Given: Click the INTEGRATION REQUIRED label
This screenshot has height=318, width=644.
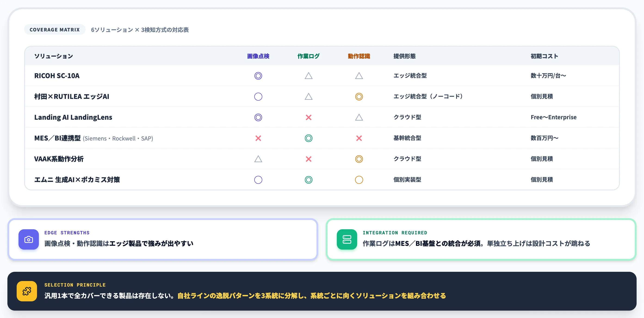Looking at the screenshot, I should pyautogui.click(x=395, y=232).
